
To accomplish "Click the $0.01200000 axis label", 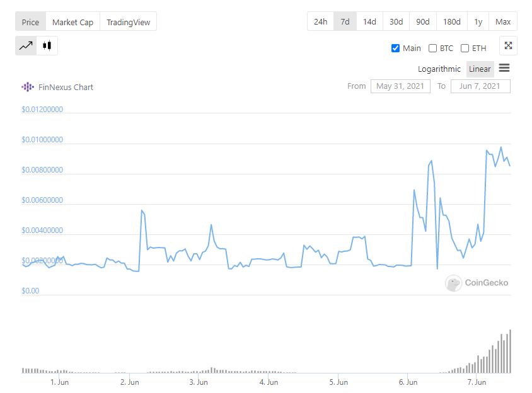I will 42,109.
